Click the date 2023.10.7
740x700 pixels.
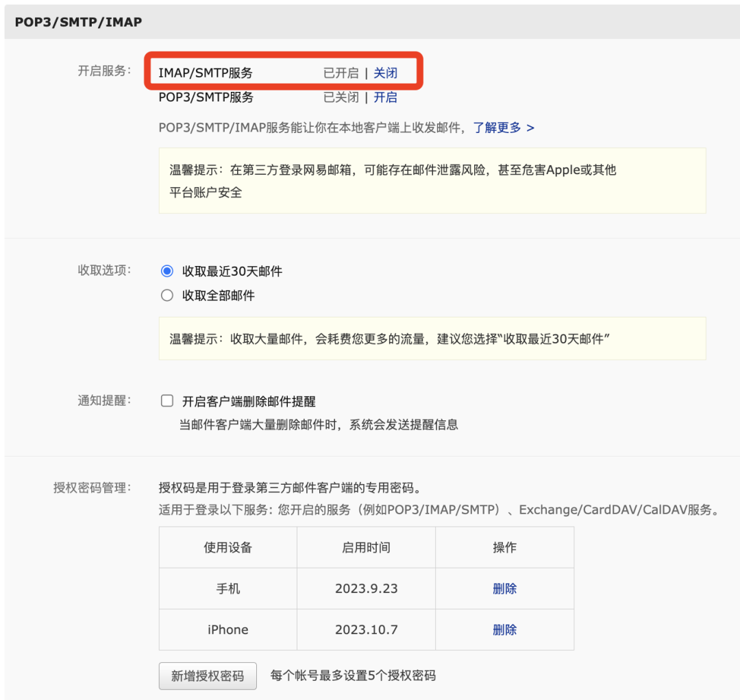(366, 629)
